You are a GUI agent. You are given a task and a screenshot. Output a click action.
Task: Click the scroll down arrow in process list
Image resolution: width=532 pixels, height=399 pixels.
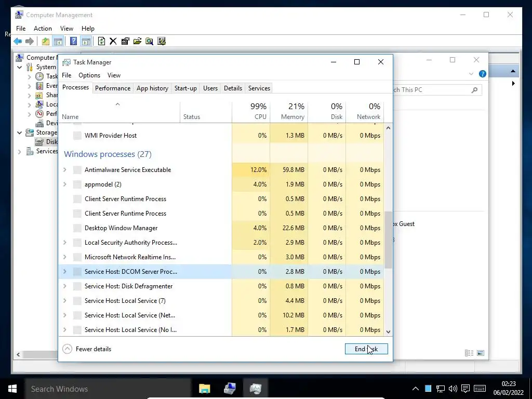(x=388, y=332)
